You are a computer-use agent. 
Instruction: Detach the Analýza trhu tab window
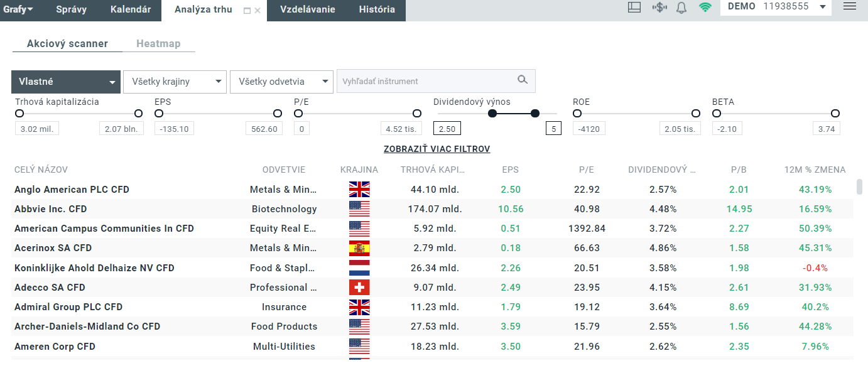pyautogui.click(x=247, y=11)
